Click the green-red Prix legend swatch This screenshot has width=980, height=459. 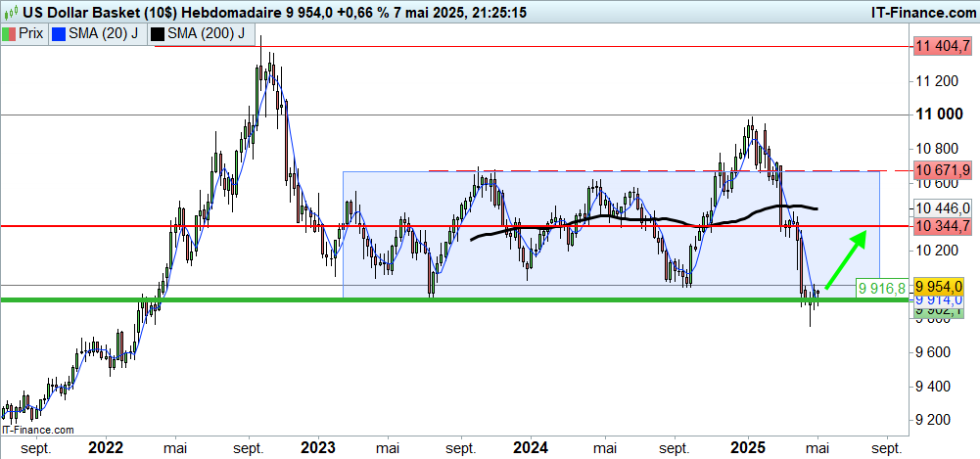coord(10,32)
